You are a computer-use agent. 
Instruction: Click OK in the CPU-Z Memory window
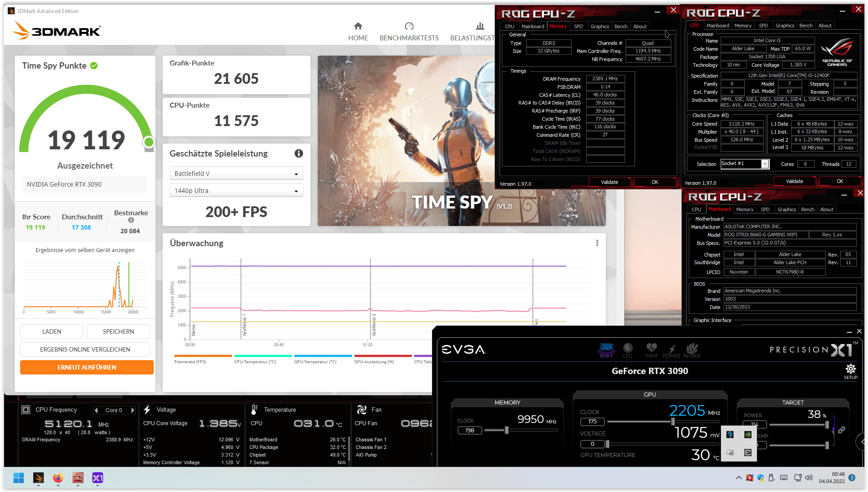[x=655, y=182]
